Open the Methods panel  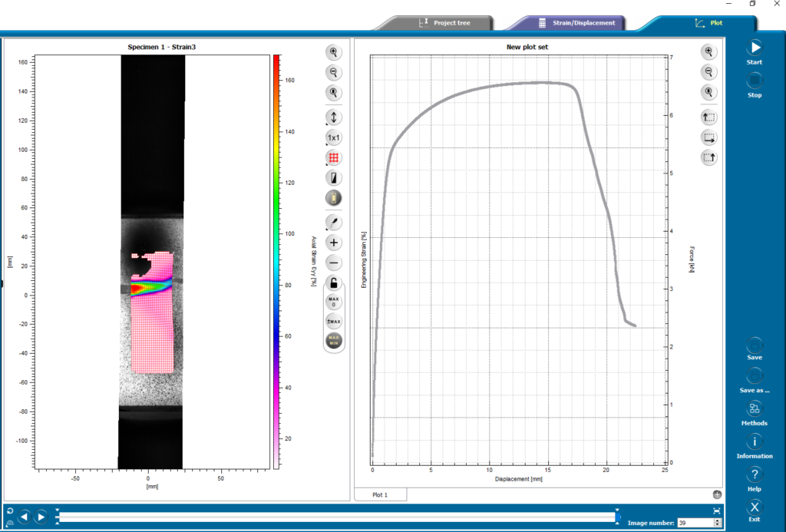coord(754,413)
